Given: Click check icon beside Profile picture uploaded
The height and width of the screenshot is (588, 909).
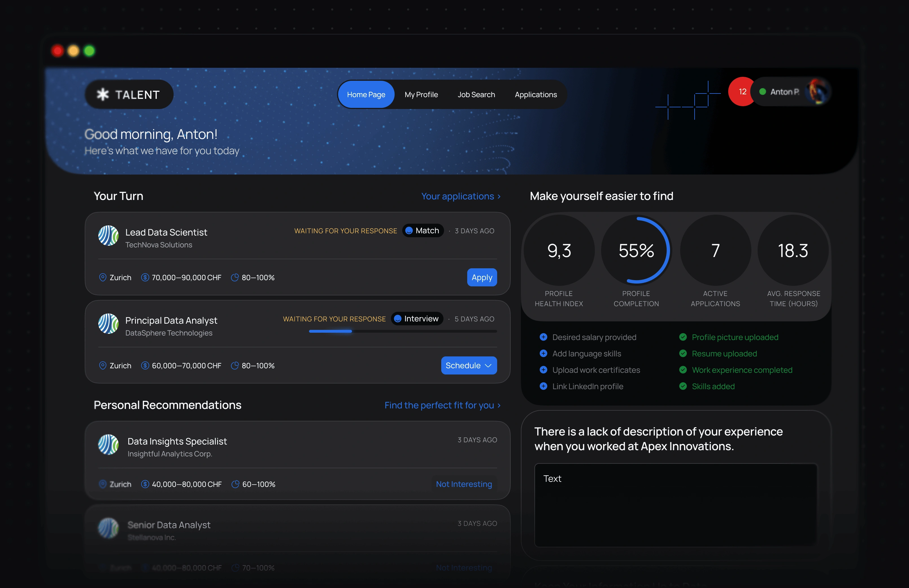Looking at the screenshot, I should pos(683,337).
